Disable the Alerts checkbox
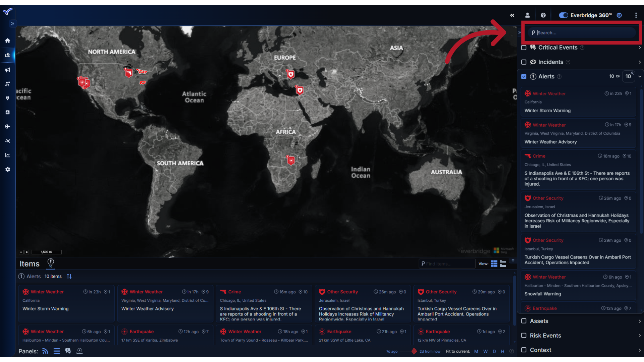 (524, 76)
